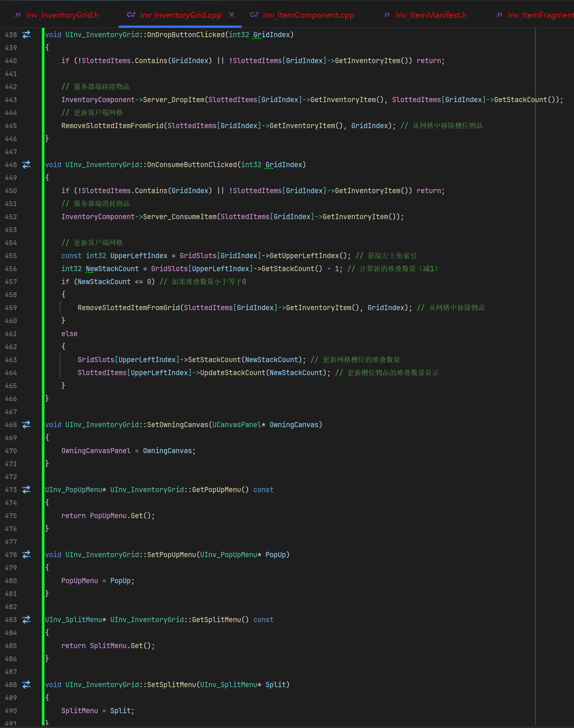Click SetPopUpMenu function name
Viewport: 574px width, 728px height.
click(x=172, y=555)
